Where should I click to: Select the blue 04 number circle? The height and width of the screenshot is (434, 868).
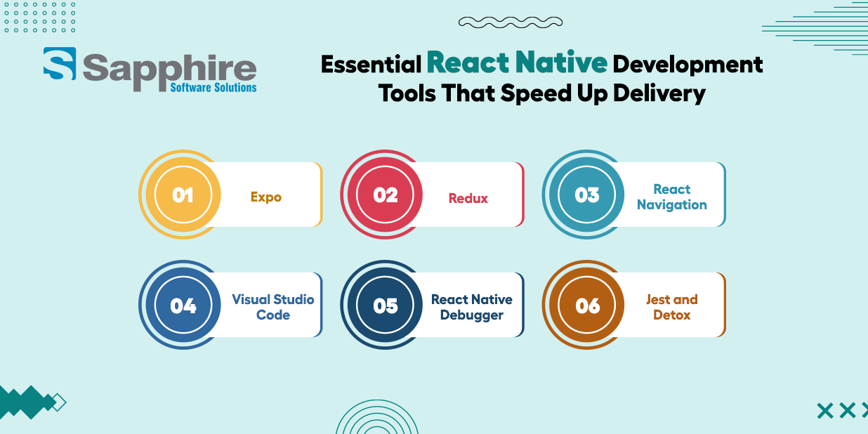(x=183, y=305)
